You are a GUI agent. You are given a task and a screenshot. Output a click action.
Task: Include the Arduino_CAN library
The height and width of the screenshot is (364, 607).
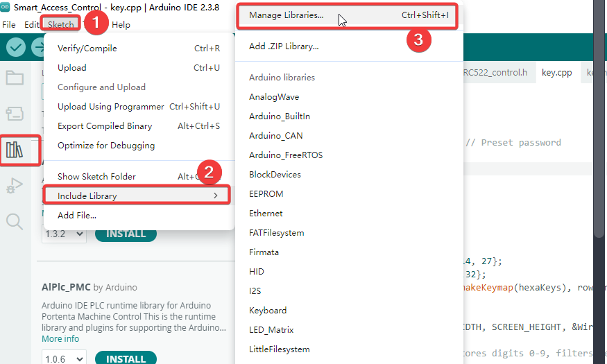(x=349, y=136)
